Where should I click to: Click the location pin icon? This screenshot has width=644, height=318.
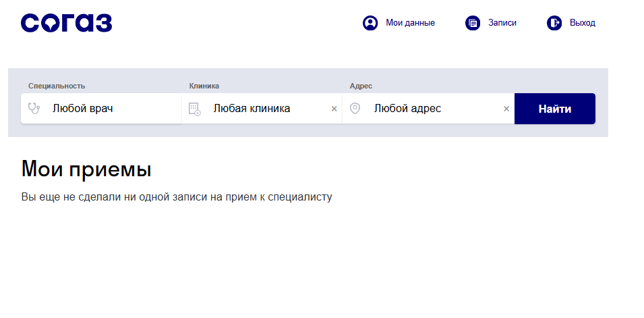coord(355,108)
